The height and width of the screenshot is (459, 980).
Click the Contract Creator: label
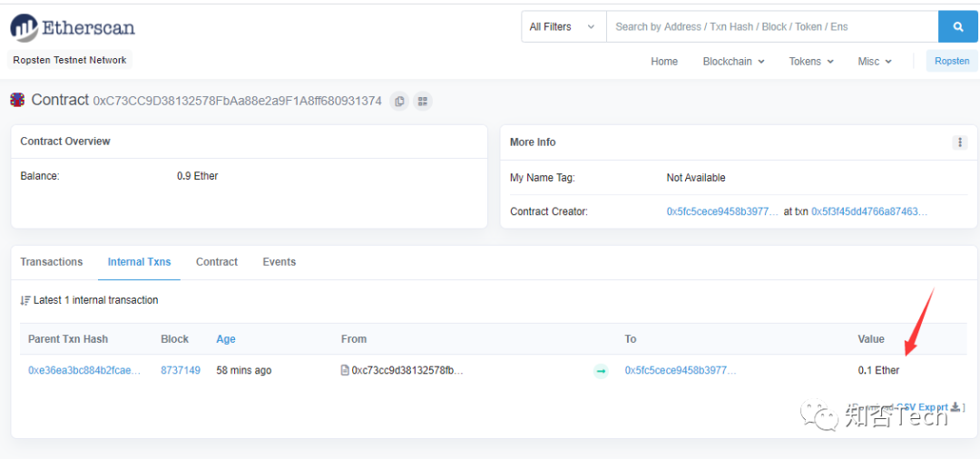(549, 211)
